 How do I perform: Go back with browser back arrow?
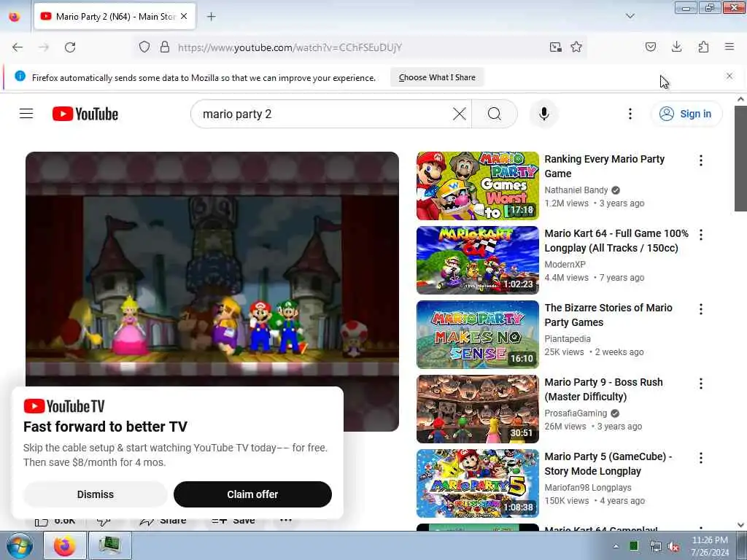point(18,47)
